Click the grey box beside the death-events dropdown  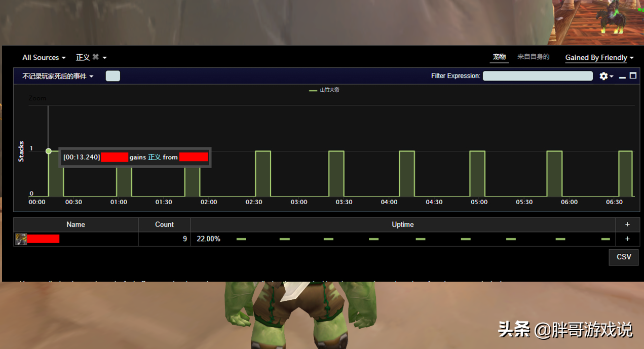click(113, 76)
